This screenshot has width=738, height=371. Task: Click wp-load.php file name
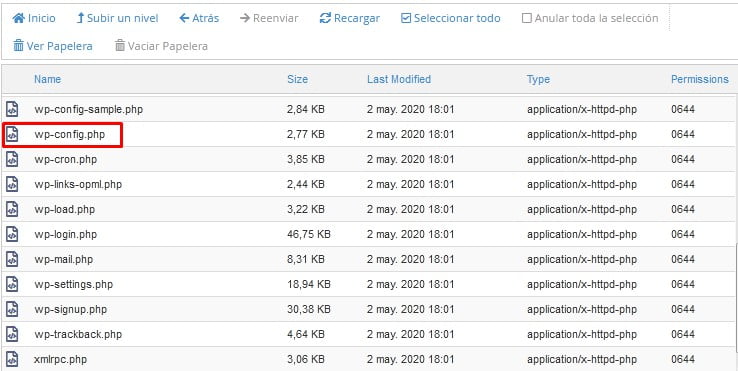(x=64, y=210)
